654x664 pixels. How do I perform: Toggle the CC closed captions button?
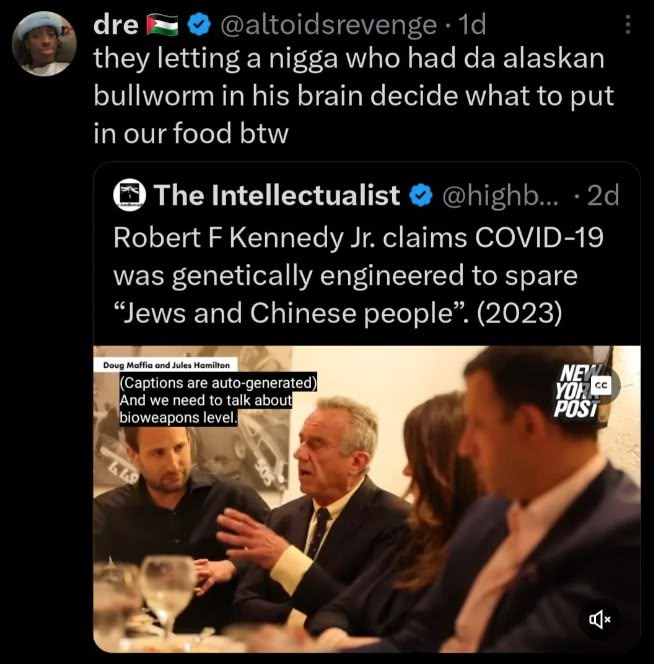point(602,385)
